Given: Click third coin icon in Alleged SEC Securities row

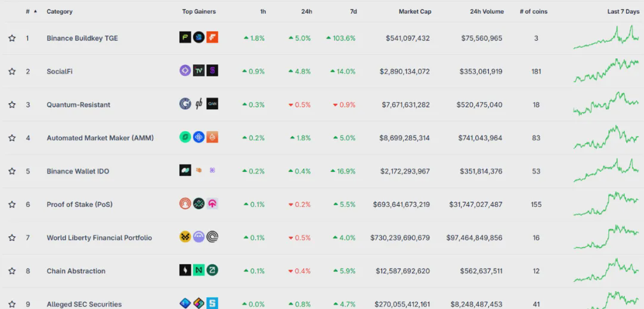Looking at the screenshot, I should (x=212, y=304).
